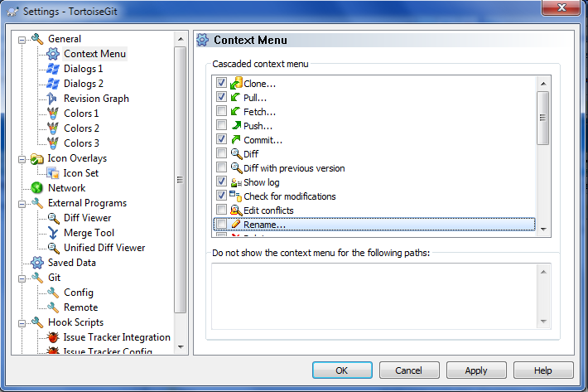Viewport: 588px width, 392px height.
Task: Click the Help button
Action: (x=543, y=370)
